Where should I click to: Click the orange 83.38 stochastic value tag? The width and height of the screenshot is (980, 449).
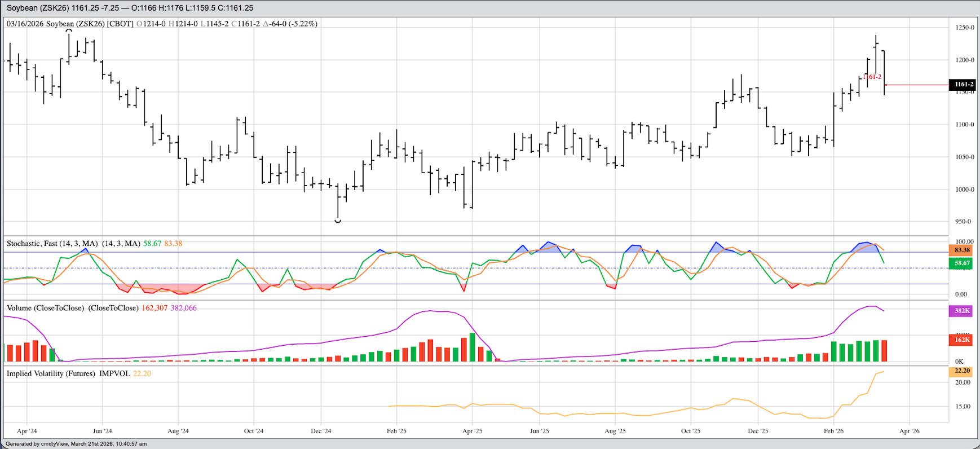[961, 250]
